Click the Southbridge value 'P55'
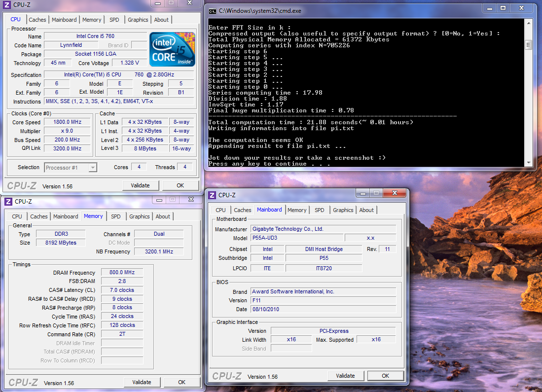Image resolution: width=542 pixels, height=392 pixels. click(324, 258)
